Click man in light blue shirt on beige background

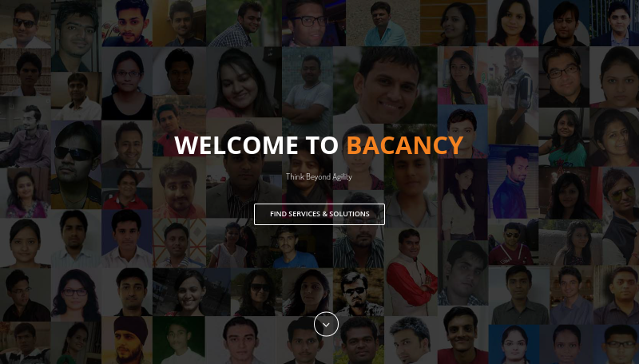(383, 23)
